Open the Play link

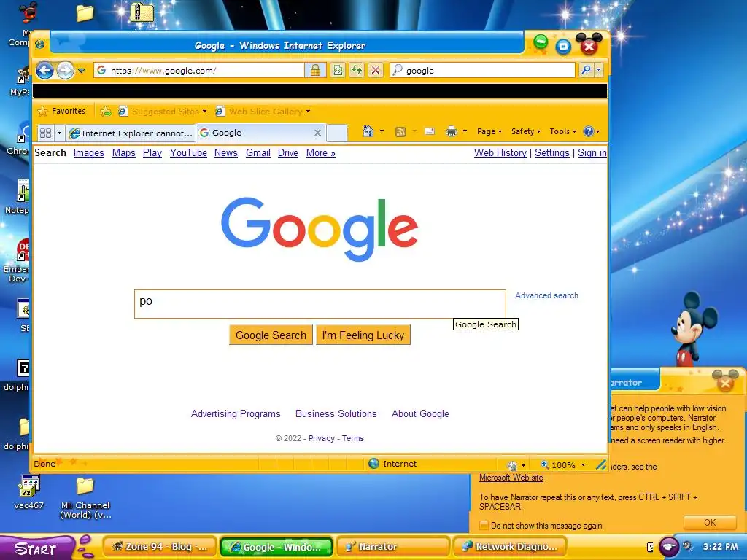tap(152, 153)
